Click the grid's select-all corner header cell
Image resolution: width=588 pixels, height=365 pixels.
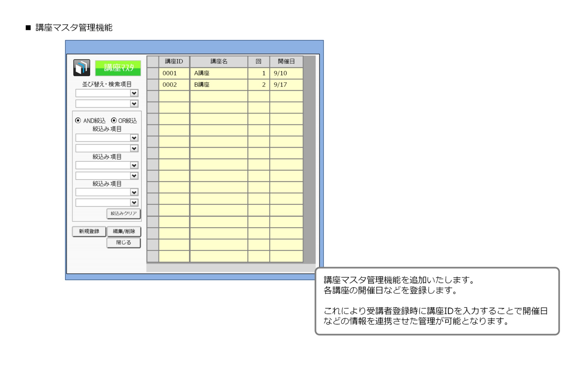point(153,61)
